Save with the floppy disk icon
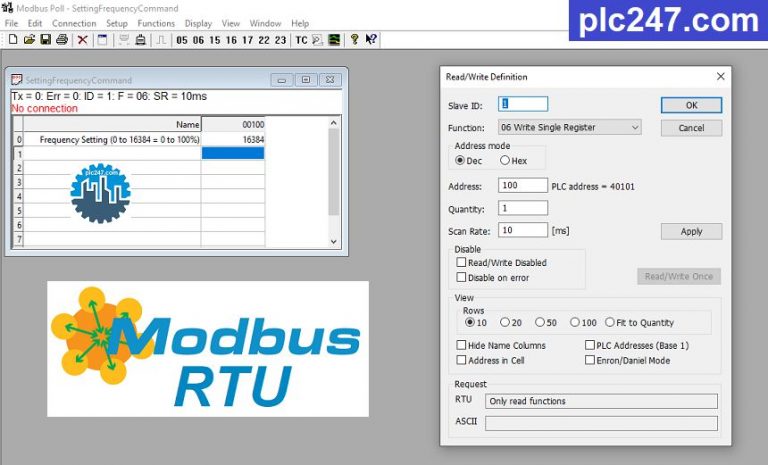768x465 pixels. [46, 40]
